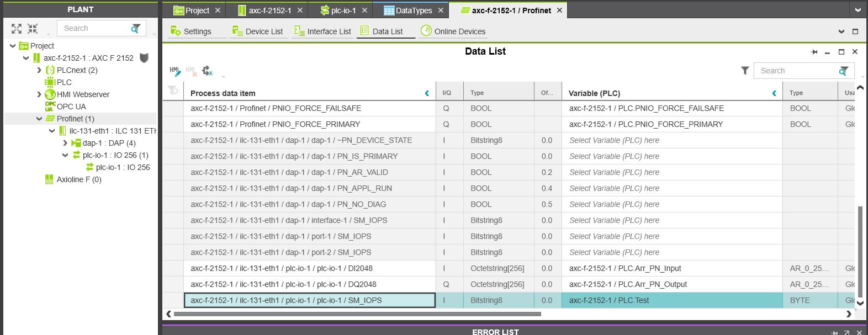Viewport: 868px width, 335px height.
Task: Collapse the Profinet (1) node
Action: coord(39,119)
